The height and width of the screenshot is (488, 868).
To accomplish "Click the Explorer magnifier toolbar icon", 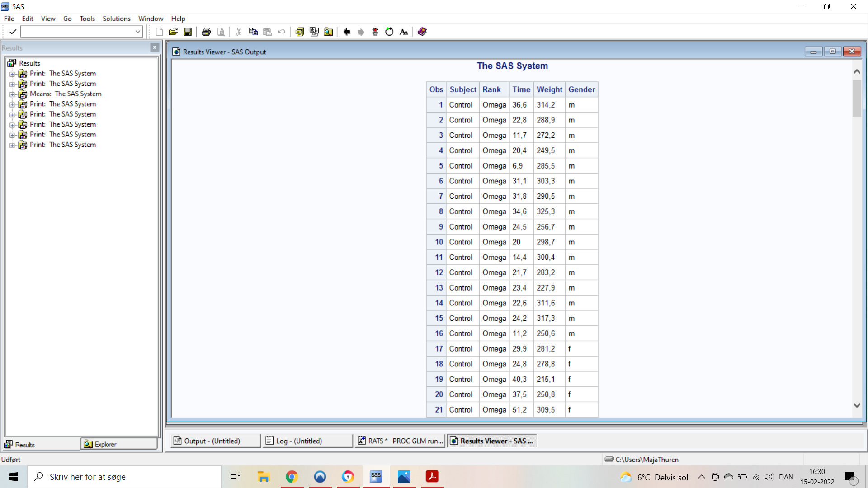I will (x=328, y=32).
